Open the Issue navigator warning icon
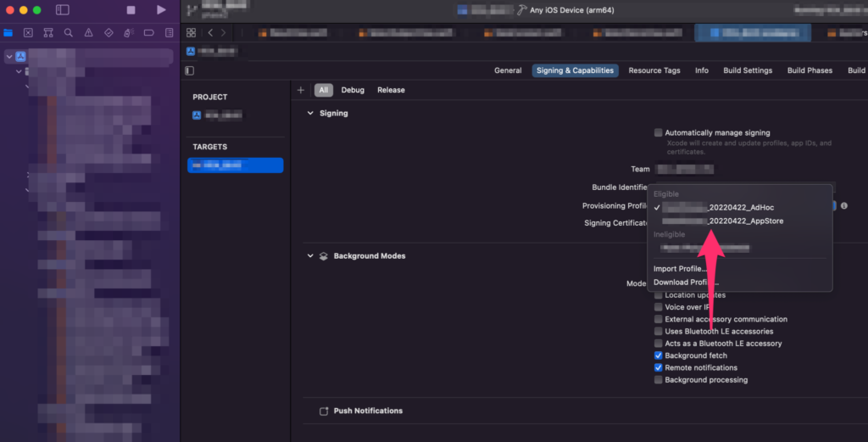Image resolution: width=868 pixels, height=442 pixels. (88, 33)
